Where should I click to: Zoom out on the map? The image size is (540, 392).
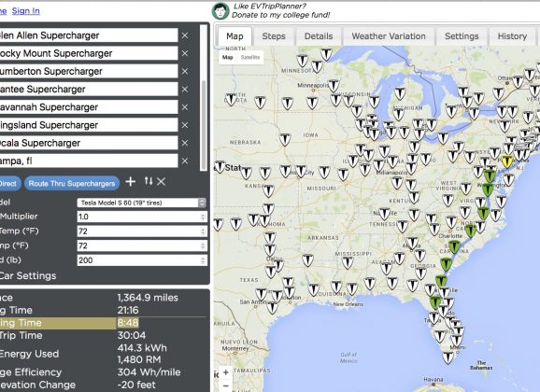[x=225, y=385]
